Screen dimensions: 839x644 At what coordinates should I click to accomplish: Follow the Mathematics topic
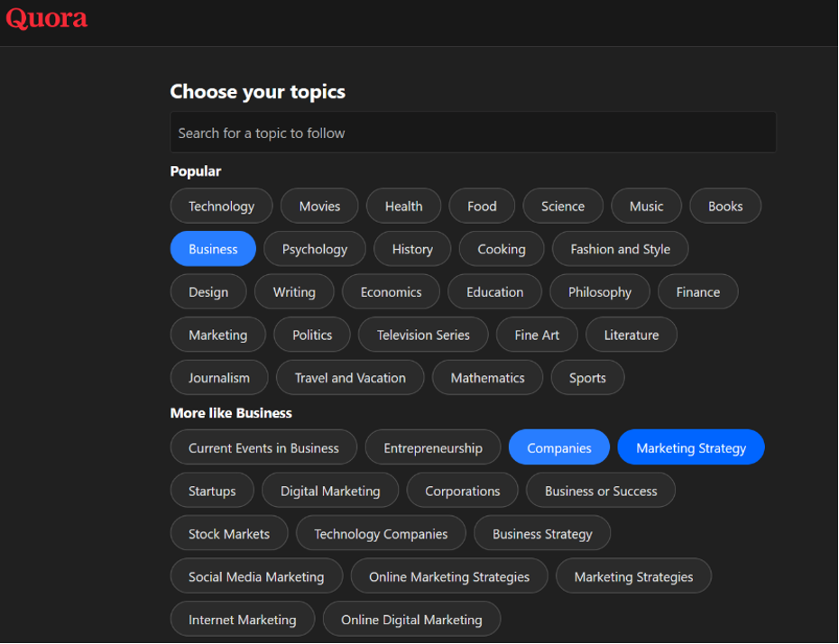coord(487,378)
